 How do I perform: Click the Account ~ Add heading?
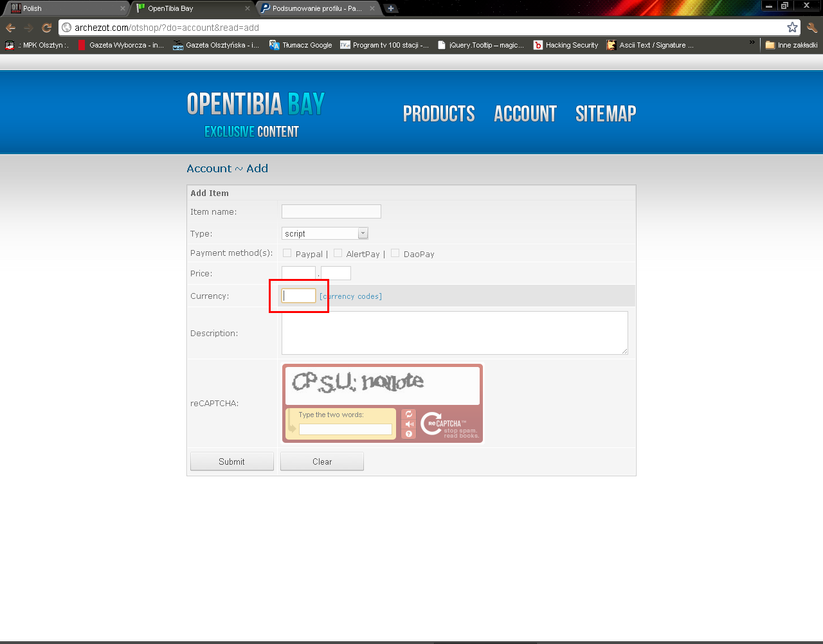pos(227,168)
